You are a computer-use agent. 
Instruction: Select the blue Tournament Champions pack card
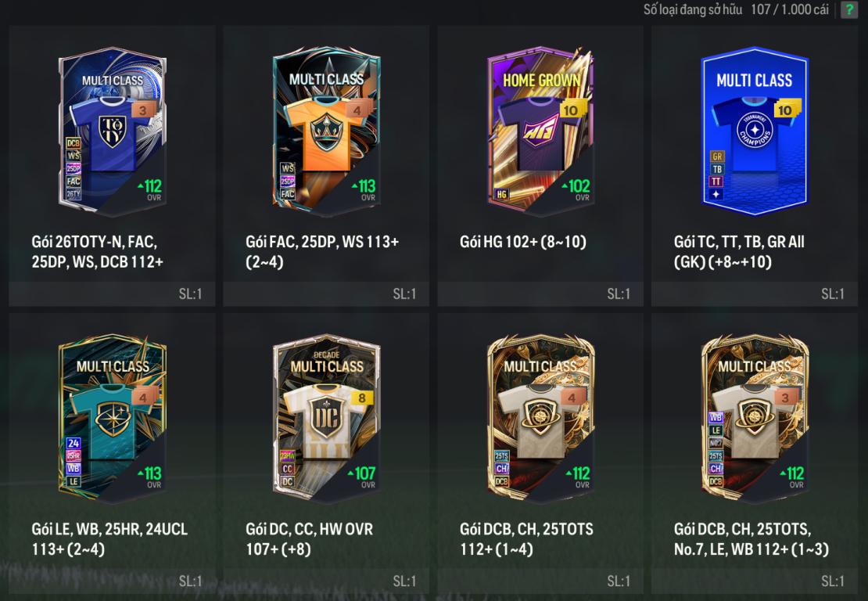(755, 131)
